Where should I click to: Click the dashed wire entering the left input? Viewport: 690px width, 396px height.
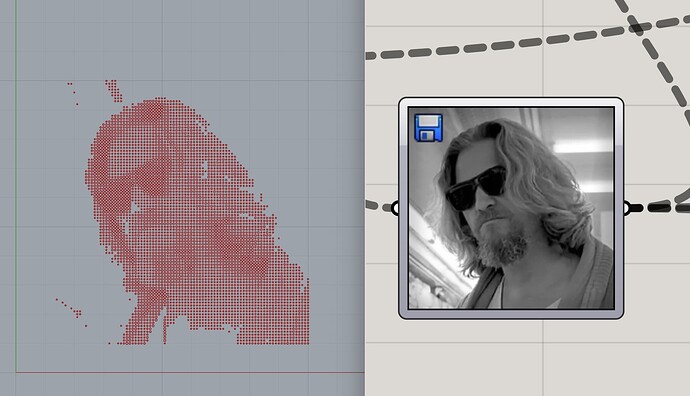(x=378, y=205)
